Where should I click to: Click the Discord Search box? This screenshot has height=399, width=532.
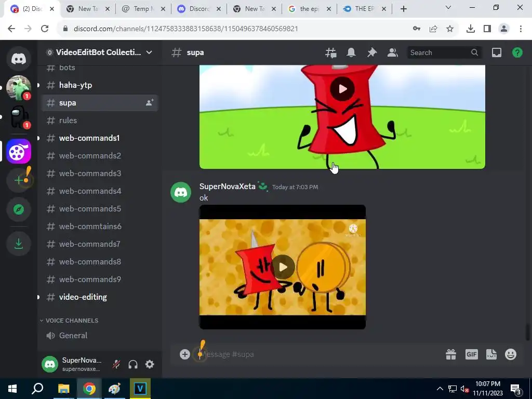pos(444,52)
